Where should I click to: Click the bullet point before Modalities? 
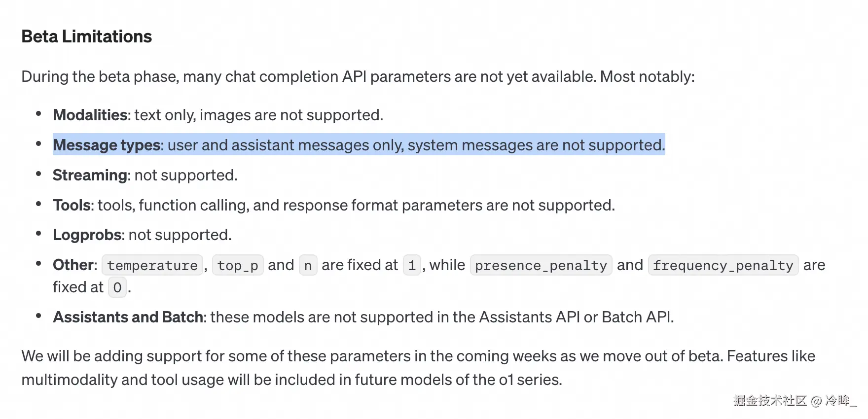click(38, 114)
